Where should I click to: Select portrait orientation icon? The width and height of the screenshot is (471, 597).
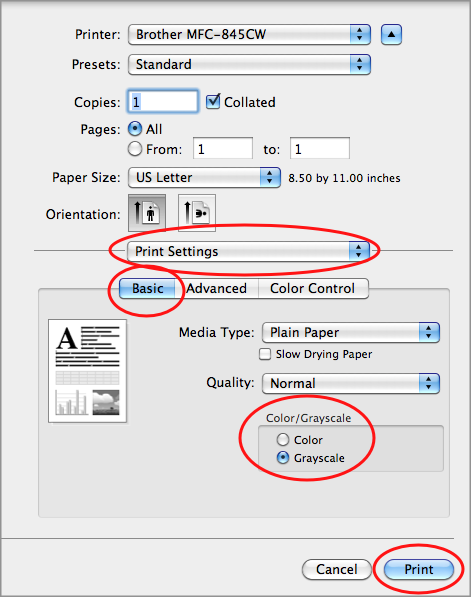click(x=147, y=213)
